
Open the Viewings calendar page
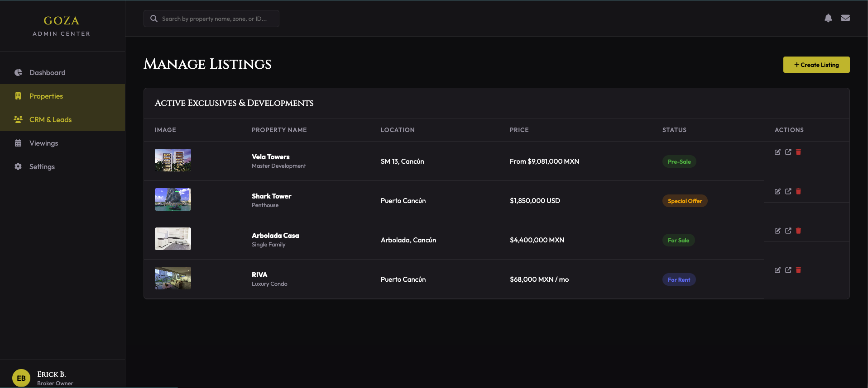coord(43,143)
